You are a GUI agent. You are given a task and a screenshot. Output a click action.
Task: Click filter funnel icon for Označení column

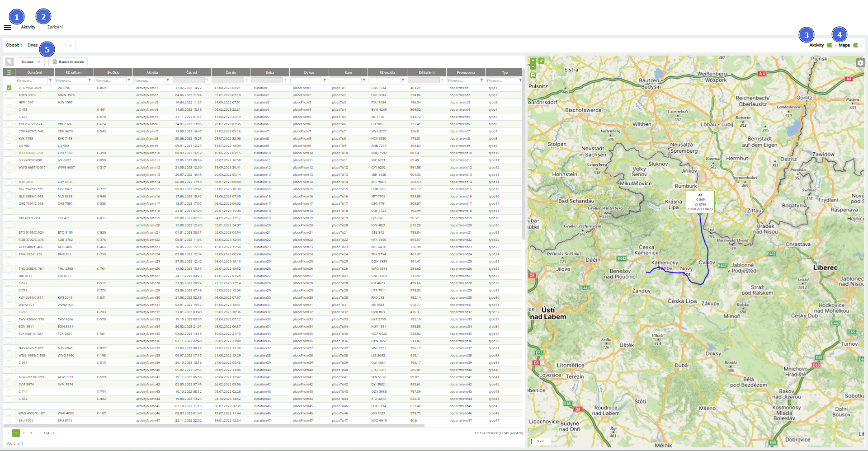50,80
